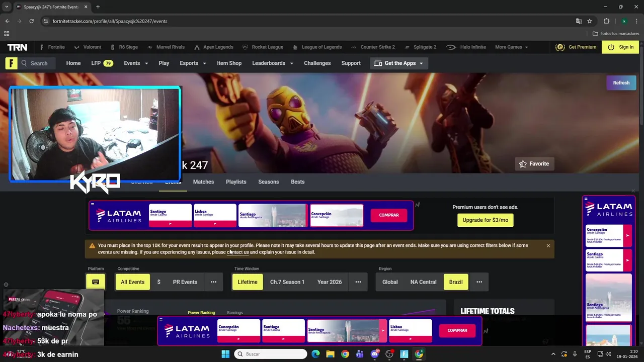Select the Lifetime time window
Screen dimensions: 644x362
[x=248, y=282]
